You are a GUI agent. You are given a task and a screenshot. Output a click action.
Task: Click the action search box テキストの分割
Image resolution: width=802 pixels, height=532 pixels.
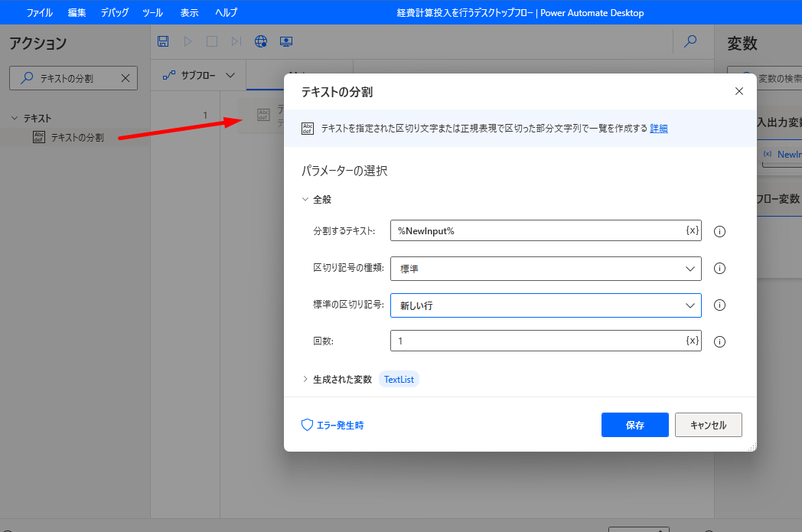pyautogui.click(x=73, y=78)
